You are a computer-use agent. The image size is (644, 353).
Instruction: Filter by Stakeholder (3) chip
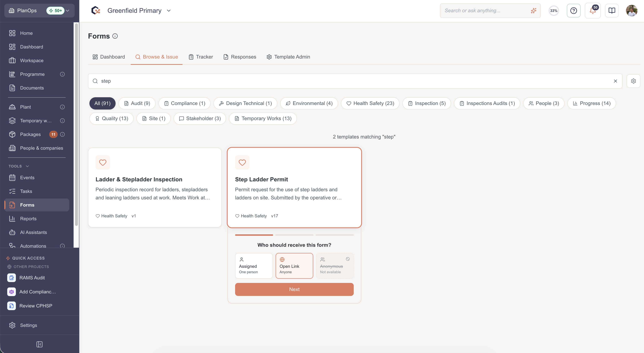click(200, 118)
